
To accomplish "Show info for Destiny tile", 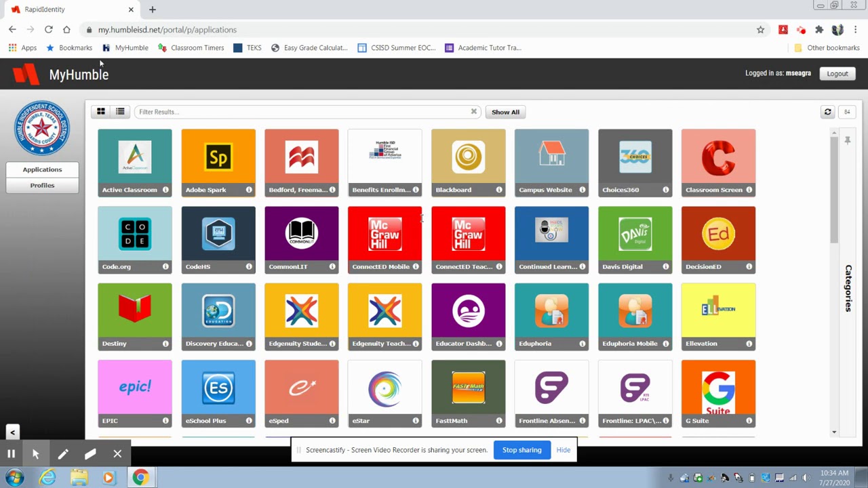I will 165,344.
